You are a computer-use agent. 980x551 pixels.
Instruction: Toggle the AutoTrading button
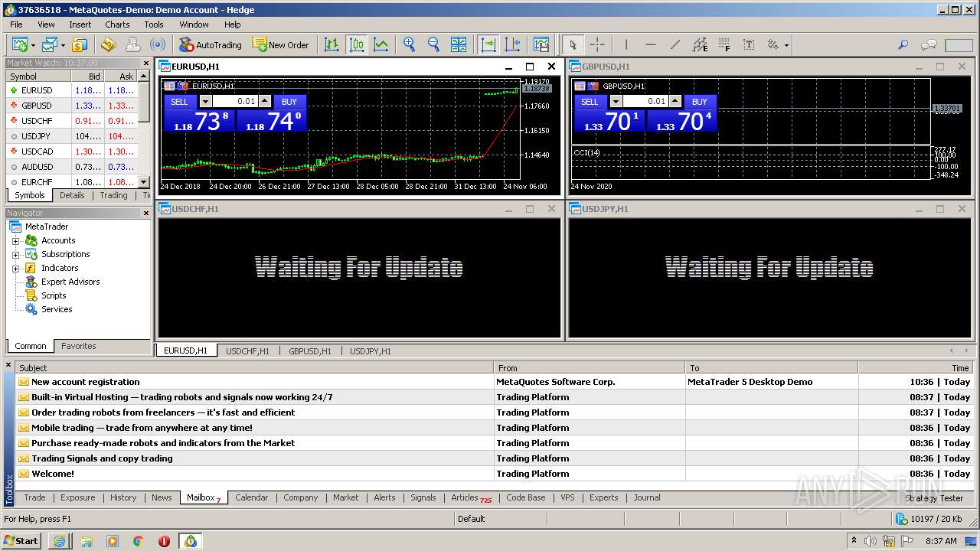pyautogui.click(x=210, y=44)
